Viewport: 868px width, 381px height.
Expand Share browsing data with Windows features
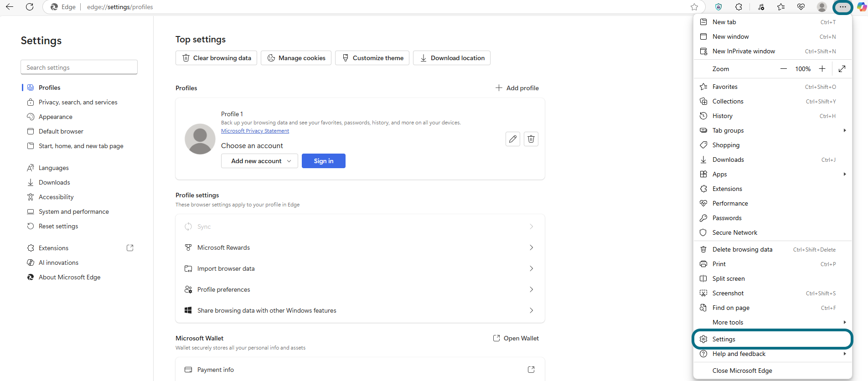360,310
